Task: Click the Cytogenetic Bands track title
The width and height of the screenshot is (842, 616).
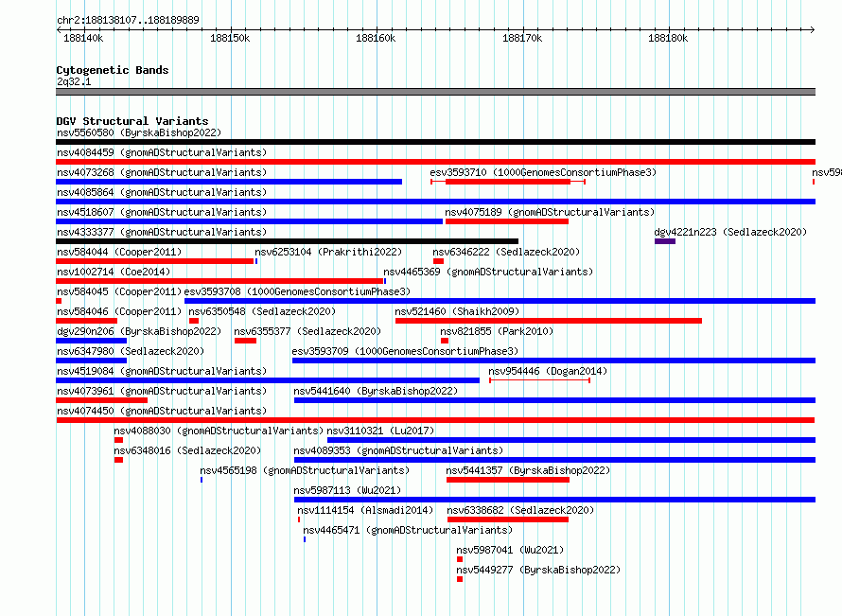Action: tap(113, 70)
